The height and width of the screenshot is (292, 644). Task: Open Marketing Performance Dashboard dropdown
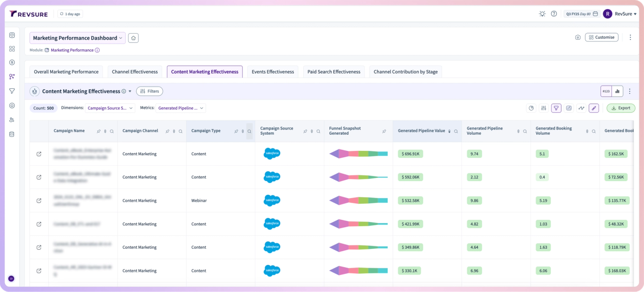(x=77, y=38)
